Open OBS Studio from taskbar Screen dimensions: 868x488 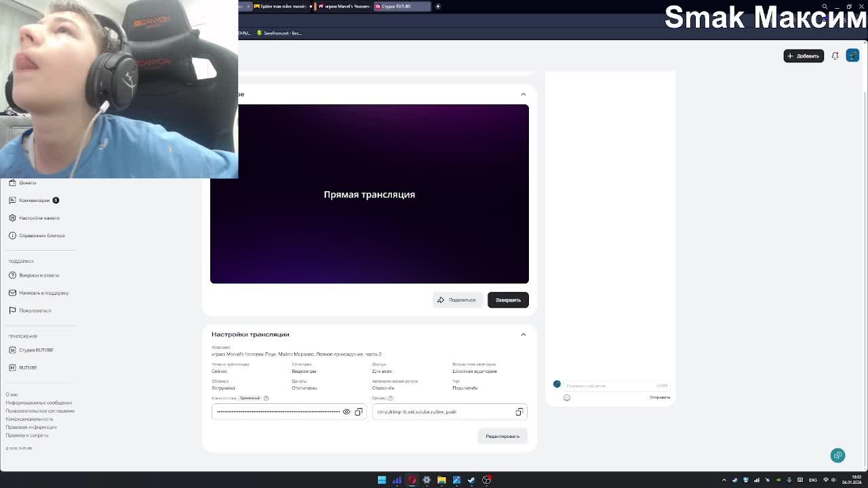click(x=486, y=480)
